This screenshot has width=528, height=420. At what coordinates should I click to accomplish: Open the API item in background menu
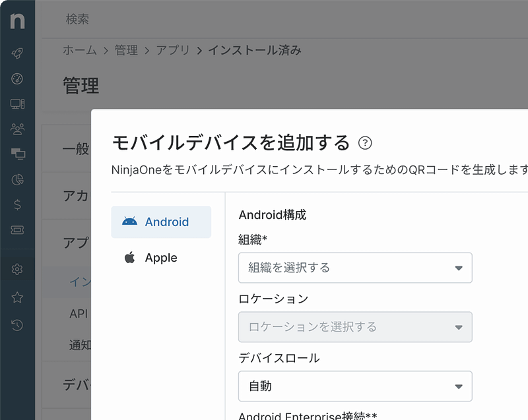click(79, 314)
